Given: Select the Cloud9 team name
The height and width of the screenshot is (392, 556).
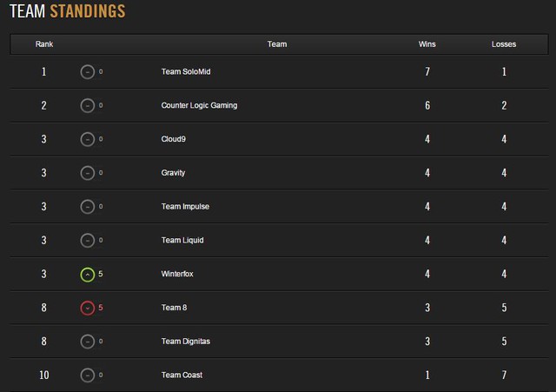Looking at the screenshot, I should point(174,139).
